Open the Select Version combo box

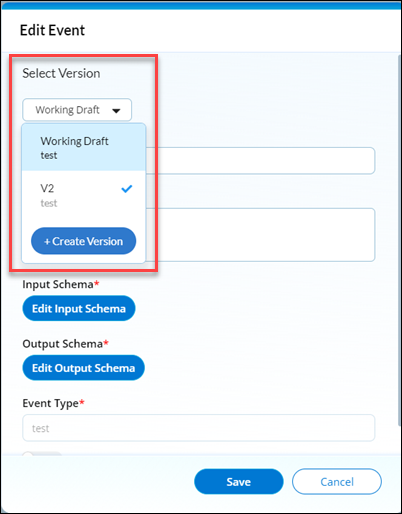click(77, 110)
